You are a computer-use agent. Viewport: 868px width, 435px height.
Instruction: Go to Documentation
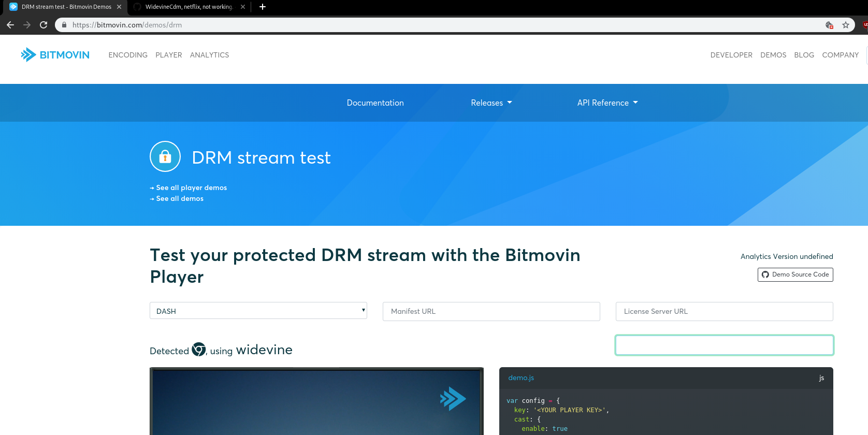[375, 103]
